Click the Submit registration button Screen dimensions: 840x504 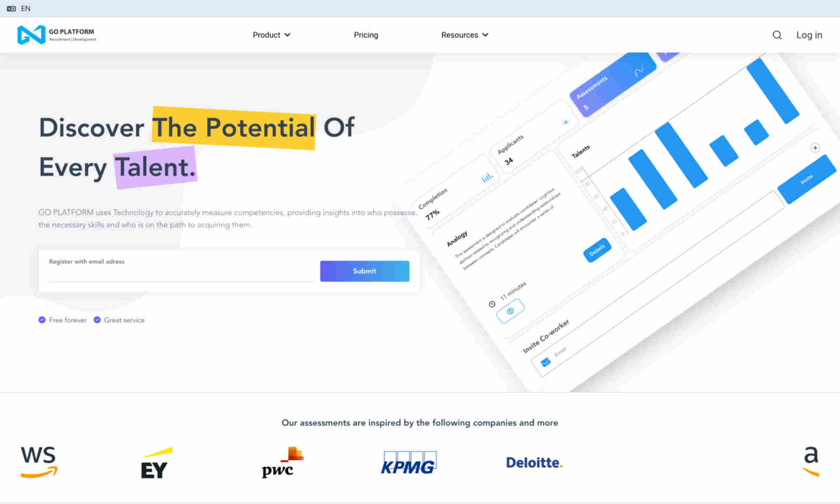(364, 271)
